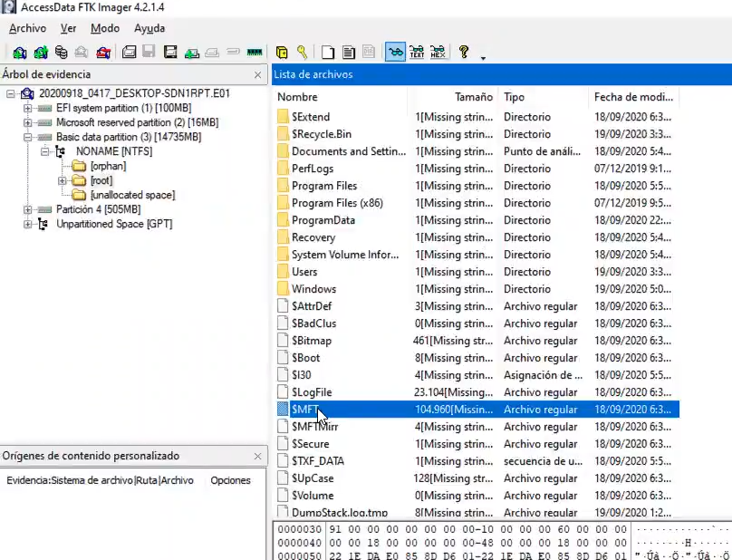Viewport: 732px width, 560px height.
Task: Open the Ver menu
Action: click(x=68, y=28)
